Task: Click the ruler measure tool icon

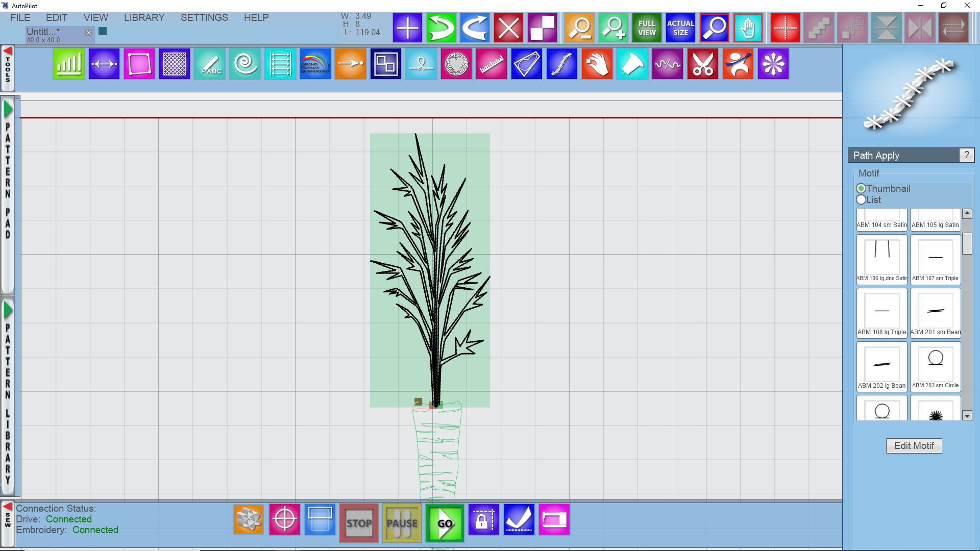Action: [491, 64]
